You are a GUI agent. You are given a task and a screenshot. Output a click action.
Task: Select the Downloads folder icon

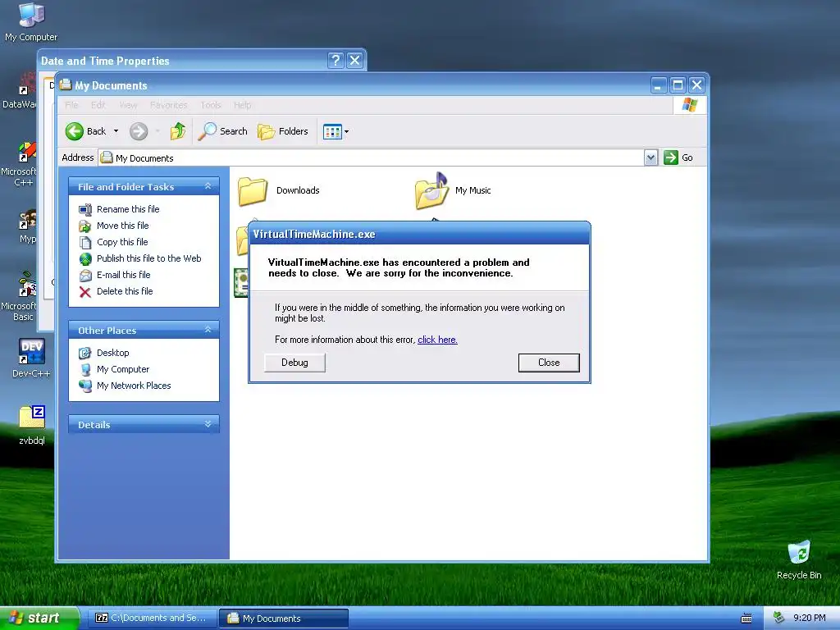point(253,191)
